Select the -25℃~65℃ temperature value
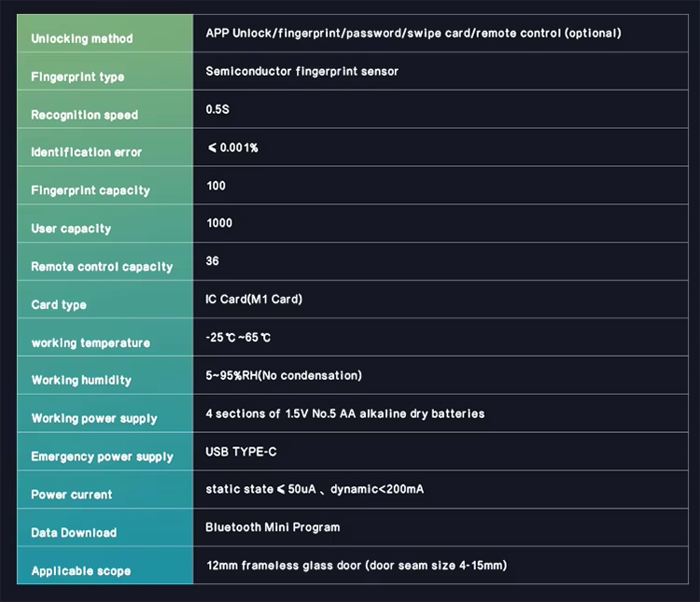The height and width of the screenshot is (602, 700). pyautogui.click(x=238, y=337)
